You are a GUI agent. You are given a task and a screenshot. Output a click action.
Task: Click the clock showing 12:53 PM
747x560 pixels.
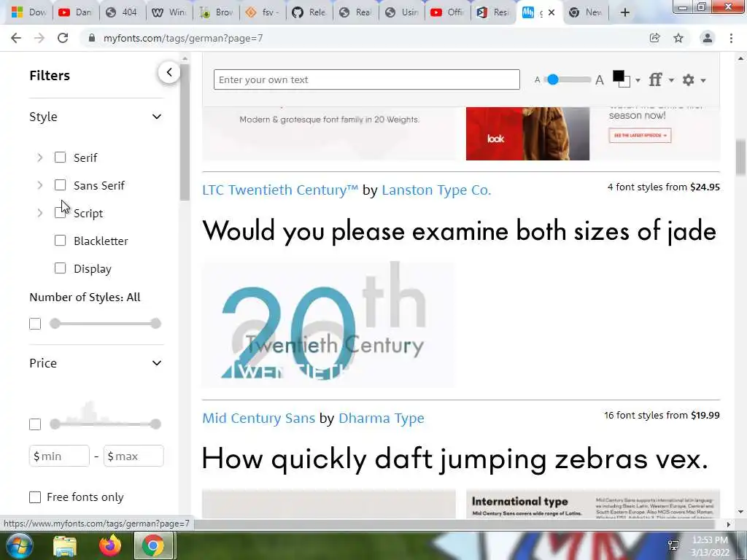click(710, 540)
